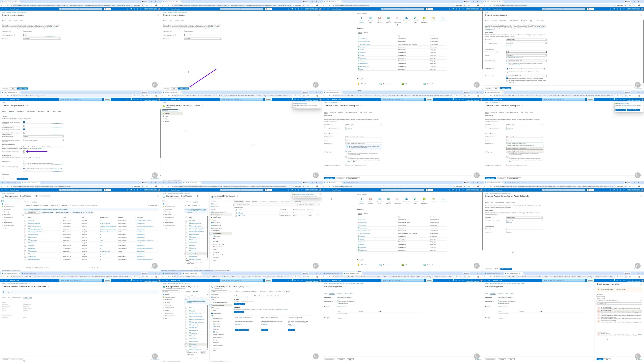
Task: Open Classic administrators tab in Access Control
Action: tap(276, 296)
